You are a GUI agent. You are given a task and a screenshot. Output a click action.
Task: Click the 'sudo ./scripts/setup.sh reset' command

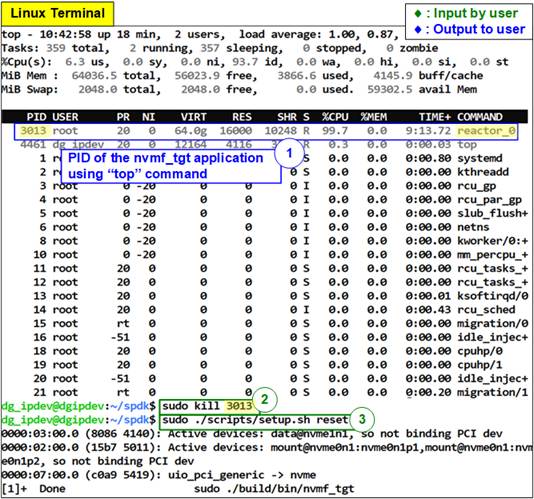click(255, 420)
